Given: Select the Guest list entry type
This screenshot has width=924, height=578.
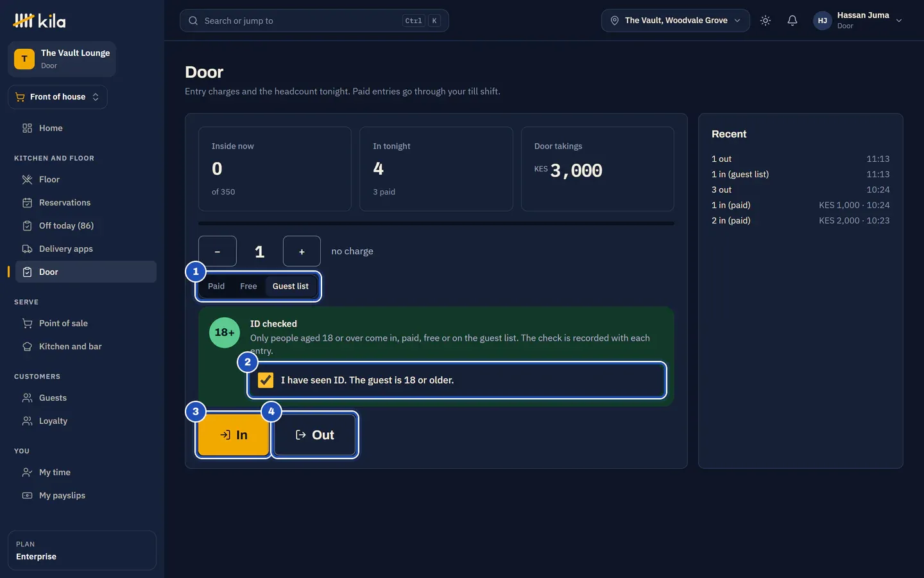Looking at the screenshot, I should click(291, 286).
